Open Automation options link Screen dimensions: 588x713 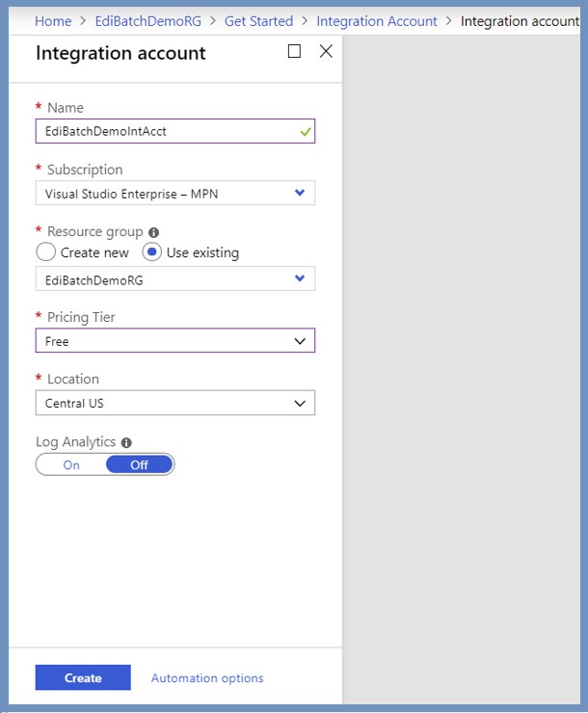click(207, 678)
